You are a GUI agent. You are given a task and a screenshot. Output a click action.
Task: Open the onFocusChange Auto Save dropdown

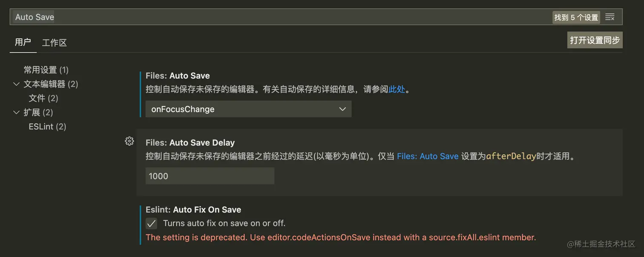pyautogui.click(x=248, y=109)
